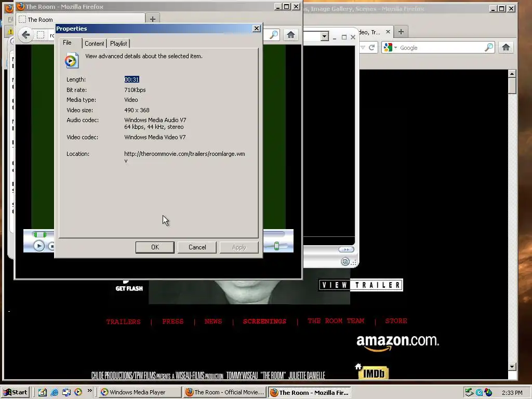Adjust the embedded player volume slider
The image size is (532, 399).
click(x=276, y=246)
